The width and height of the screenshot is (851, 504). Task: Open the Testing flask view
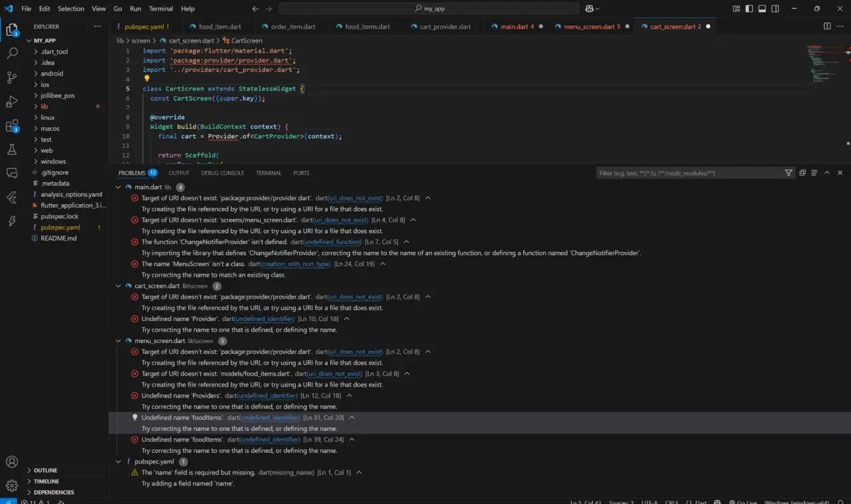(11, 150)
